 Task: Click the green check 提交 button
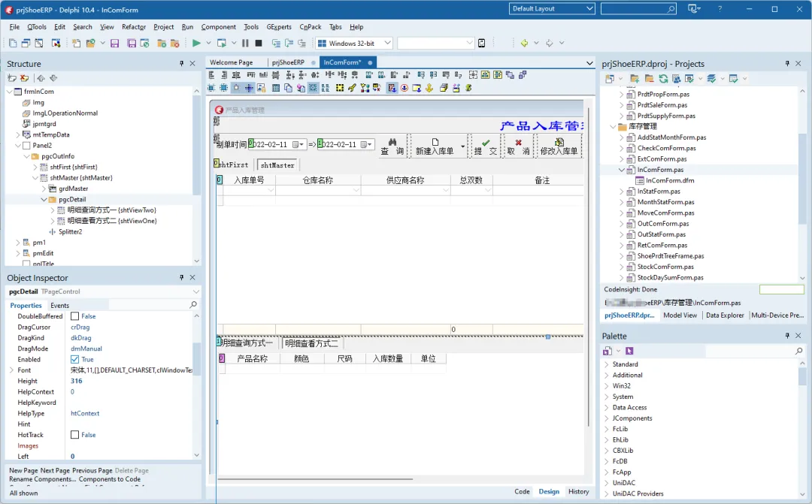485,146
